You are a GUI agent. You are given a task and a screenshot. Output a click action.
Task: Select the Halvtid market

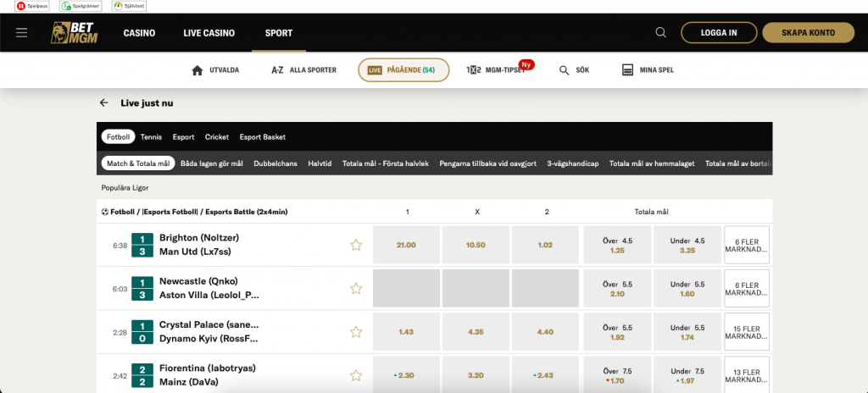coord(320,163)
